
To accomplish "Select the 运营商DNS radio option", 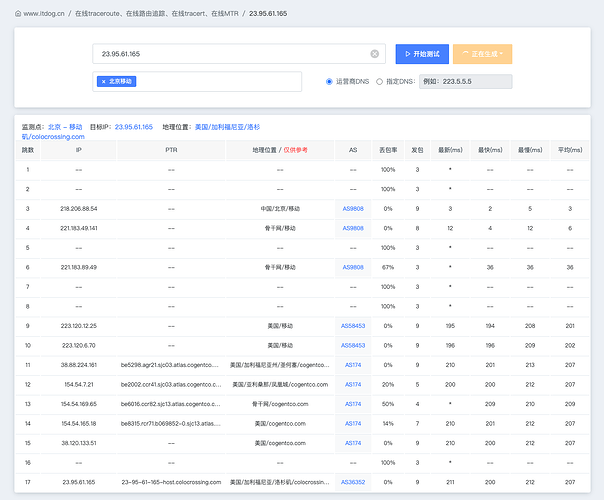I will [x=329, y=82].
